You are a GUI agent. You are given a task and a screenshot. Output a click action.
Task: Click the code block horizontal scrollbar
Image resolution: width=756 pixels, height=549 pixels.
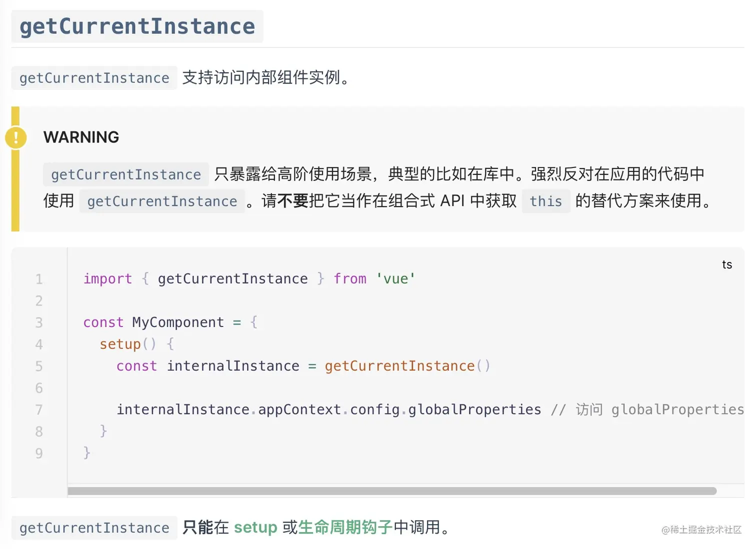pyautogui.click(x=391, y=491)
